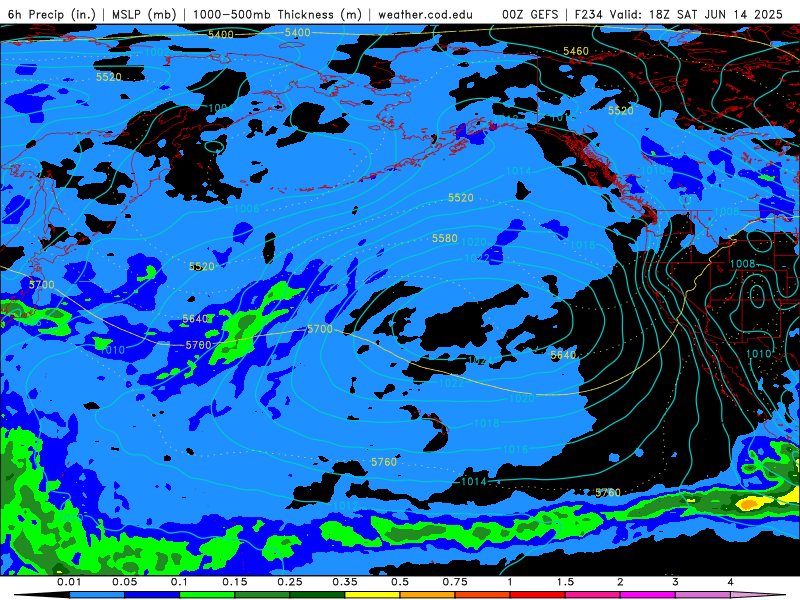Click the 1004 pressure contour label

pos(221,108)
